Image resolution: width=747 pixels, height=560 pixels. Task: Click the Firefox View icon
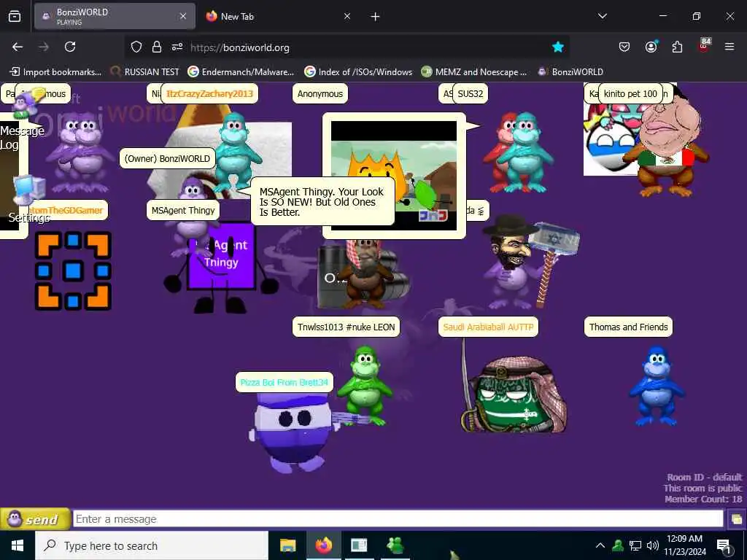15,17
